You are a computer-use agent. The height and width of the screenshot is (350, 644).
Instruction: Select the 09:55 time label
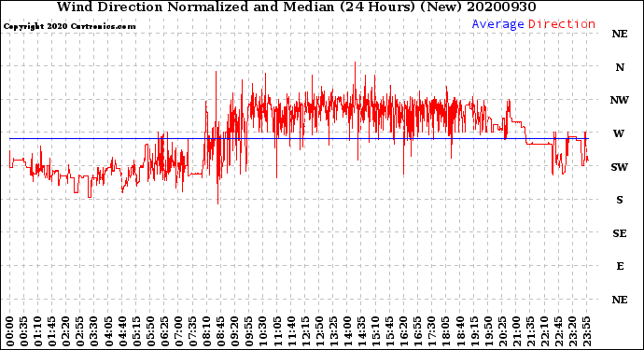pyautogui.click(x=249, y=331)
